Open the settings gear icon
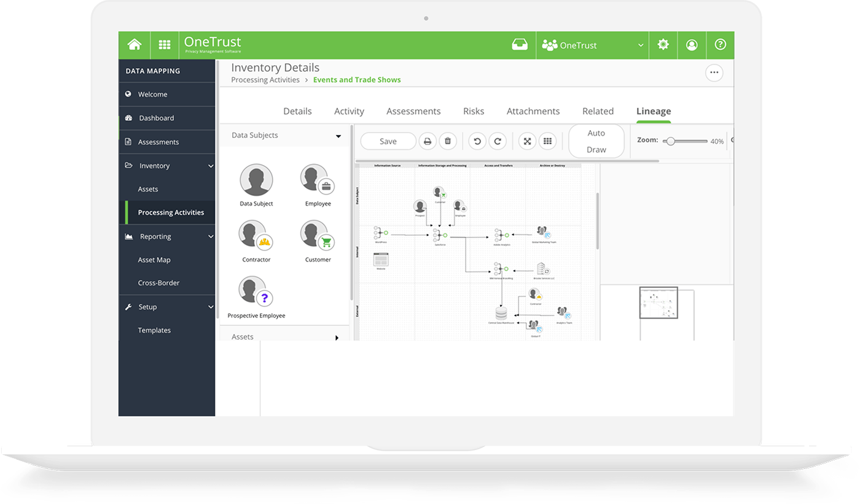Image resolution: width=860 pixels, height=504 pixels. pos(663,45)
